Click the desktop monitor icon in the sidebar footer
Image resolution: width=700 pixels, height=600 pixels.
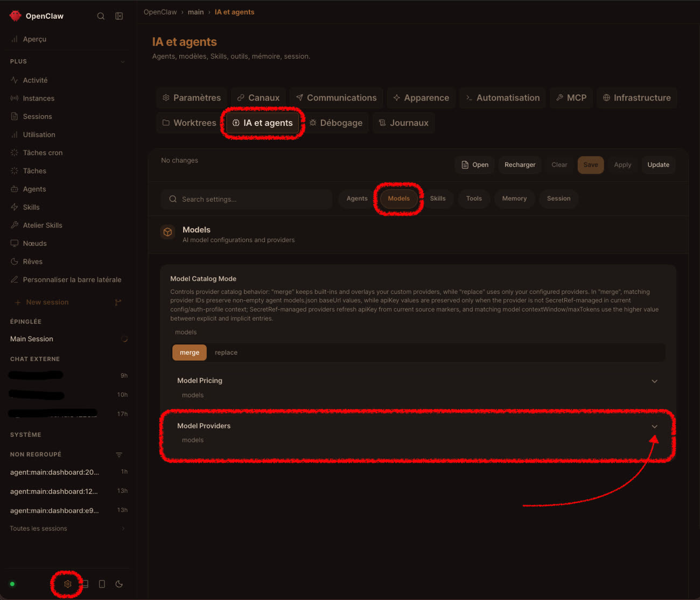pos(85,584)
